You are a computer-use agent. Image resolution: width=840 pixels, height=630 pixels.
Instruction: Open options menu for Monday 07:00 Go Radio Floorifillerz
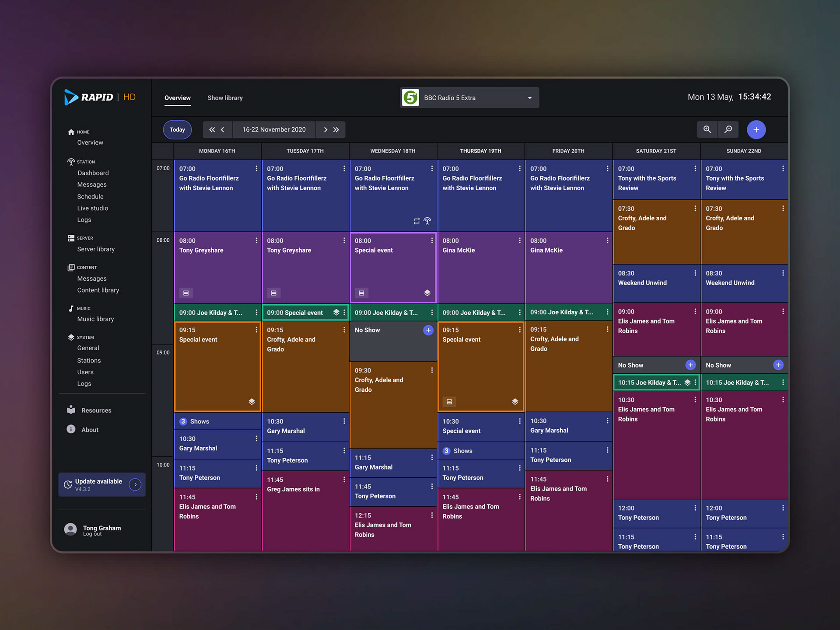point(256,168)
